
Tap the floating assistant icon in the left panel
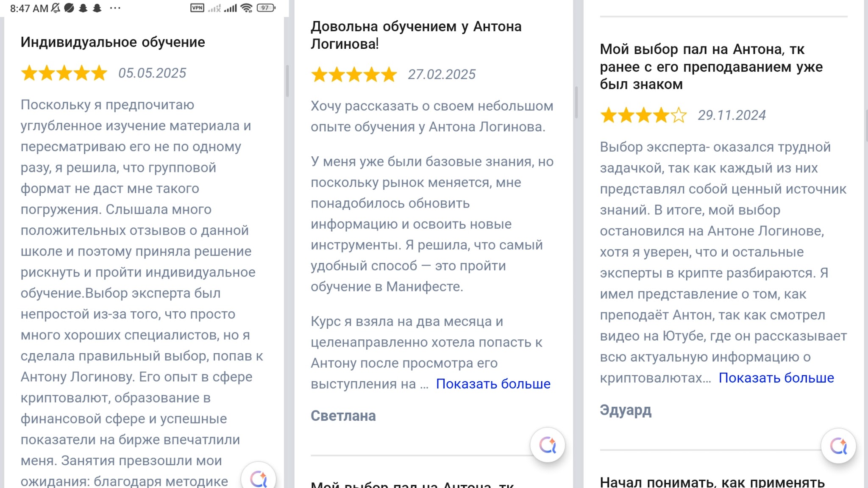click(x=259, y=478)
